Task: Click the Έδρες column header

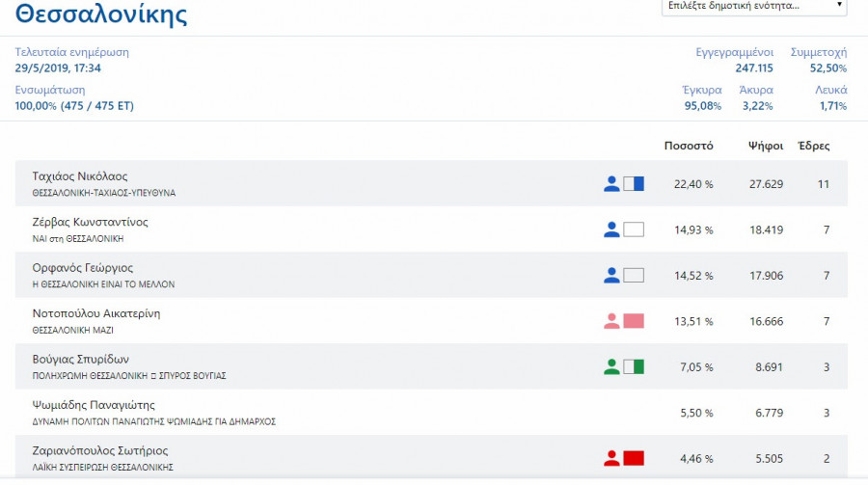Action: coord(812,147)
